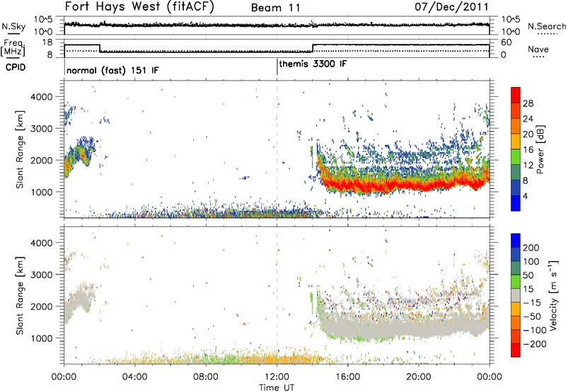Viewport: 566px width, 392px height.
Task: Click the 'N.Sky' legend label
Action: (13, 26)
